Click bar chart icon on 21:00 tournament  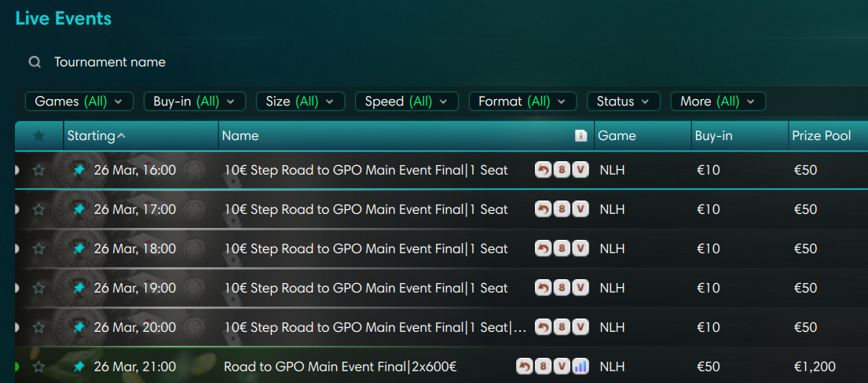tap(580, 366)
